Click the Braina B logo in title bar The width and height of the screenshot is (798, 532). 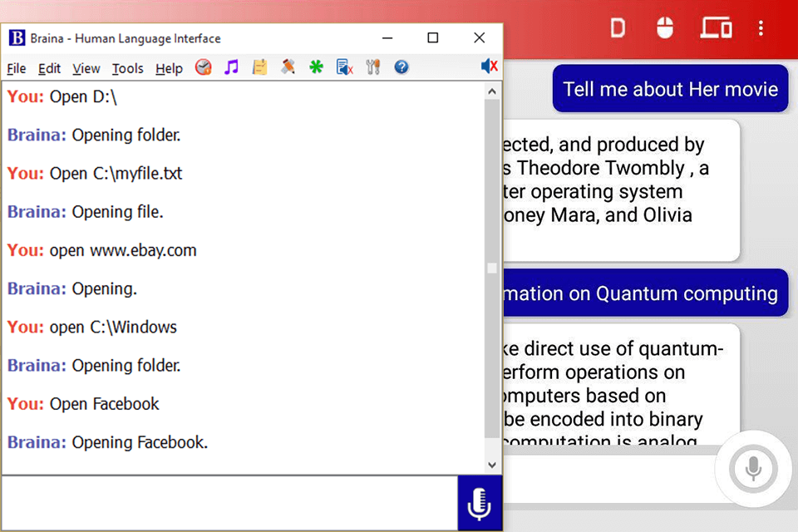click(x=17, y=37)
